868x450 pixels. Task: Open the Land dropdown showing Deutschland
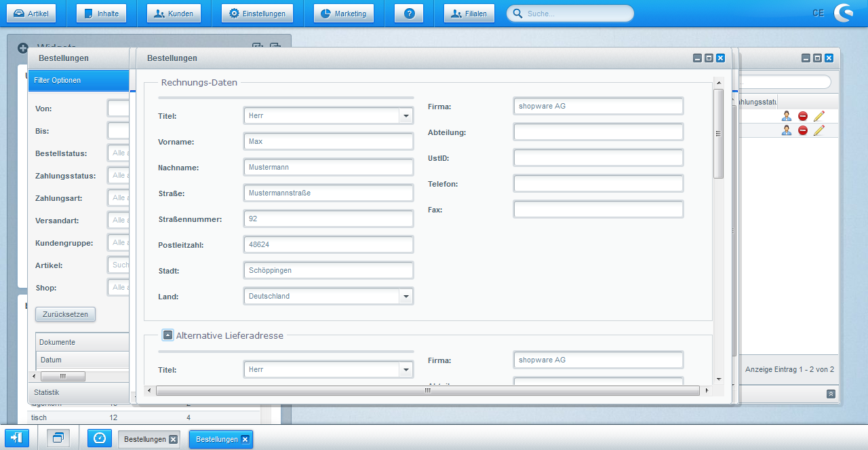[406, 297]
